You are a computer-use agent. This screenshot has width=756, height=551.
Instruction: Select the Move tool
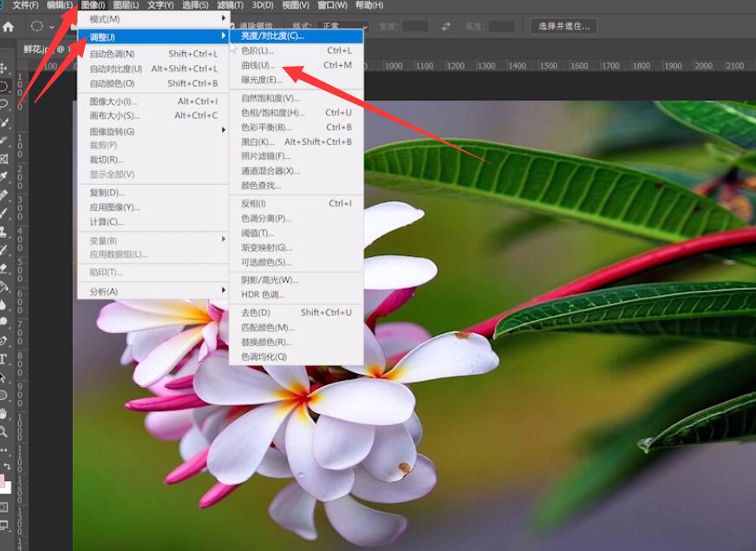pos(3,68)
